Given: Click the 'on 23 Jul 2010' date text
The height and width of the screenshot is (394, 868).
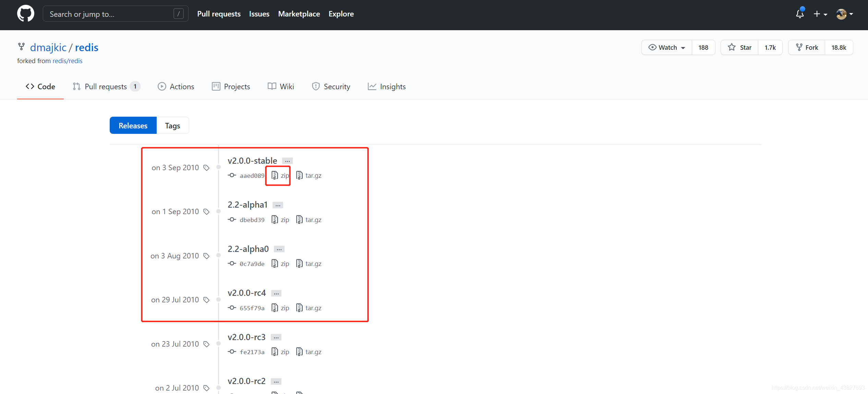Looking at the screenshot, I should pyautogui.click(x=175, y=344).
